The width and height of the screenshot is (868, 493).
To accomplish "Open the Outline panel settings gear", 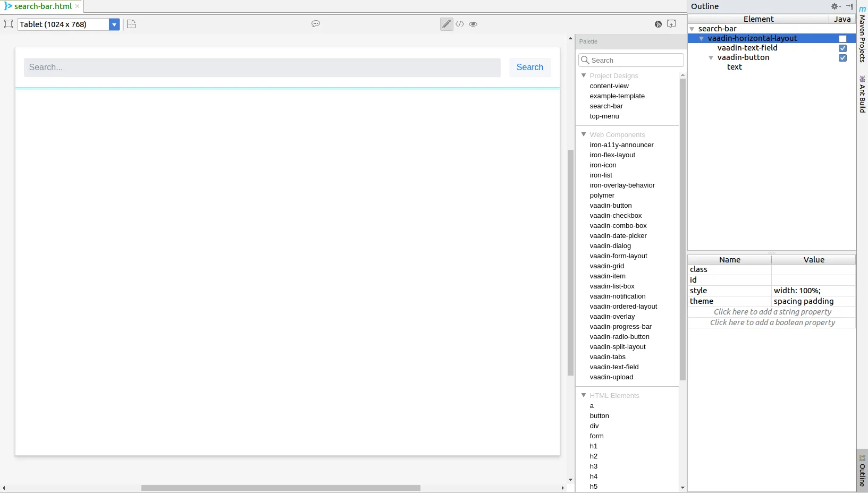I will pos(835,6).
